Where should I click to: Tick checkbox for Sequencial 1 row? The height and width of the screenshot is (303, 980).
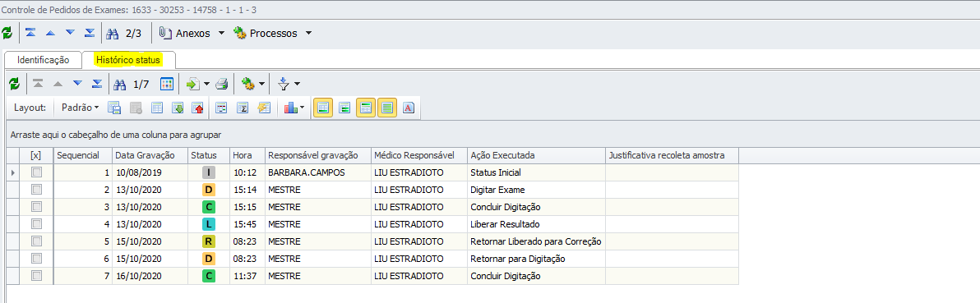(x=36, y=172)
